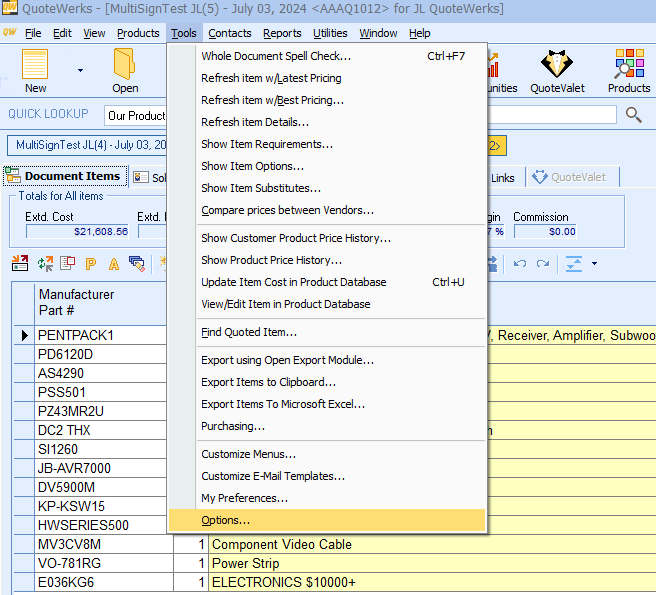Choose Show Item Requirements

click(327, 144)
